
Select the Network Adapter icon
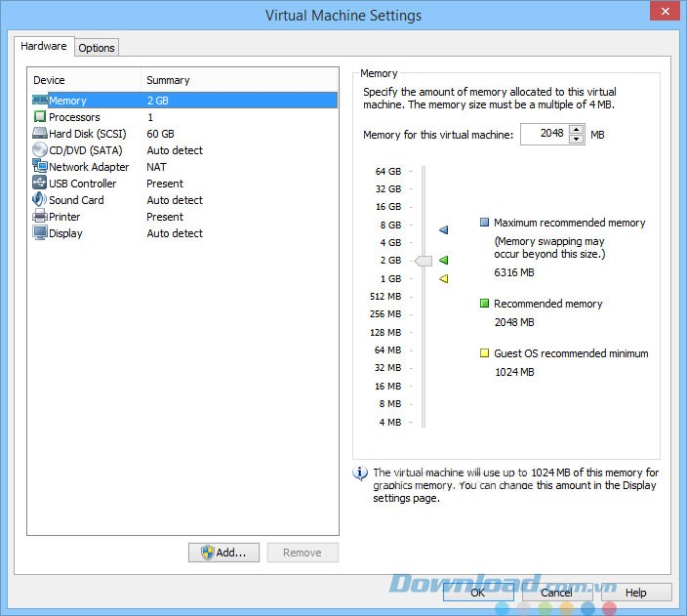[x=40, y=167]
